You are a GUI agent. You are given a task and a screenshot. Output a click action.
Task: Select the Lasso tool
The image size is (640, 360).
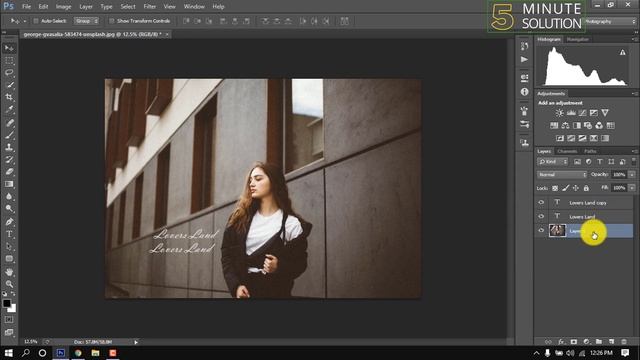point(9,73)
